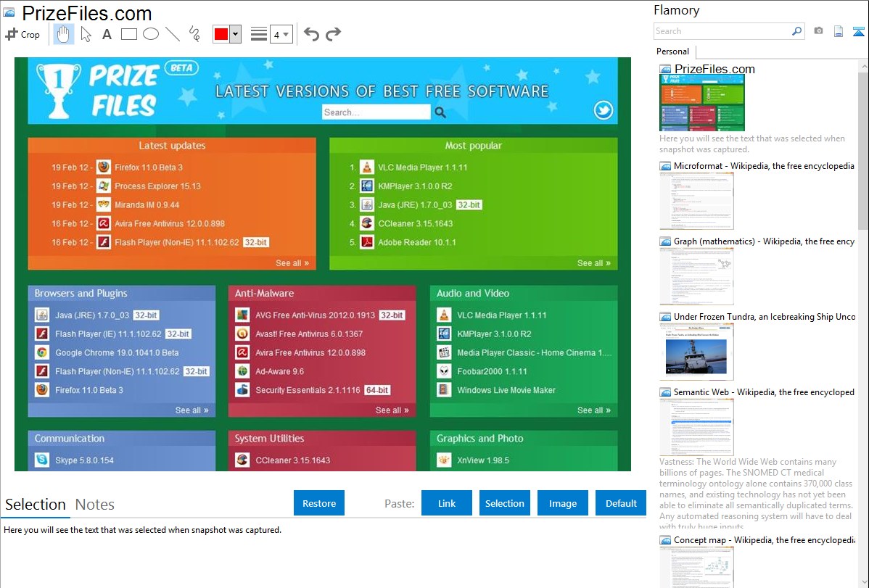This screenshot has height=588, width=869.
Task: Open the Under Frozen Tundra snapshot thumbnail
Action: coord(696,352)
